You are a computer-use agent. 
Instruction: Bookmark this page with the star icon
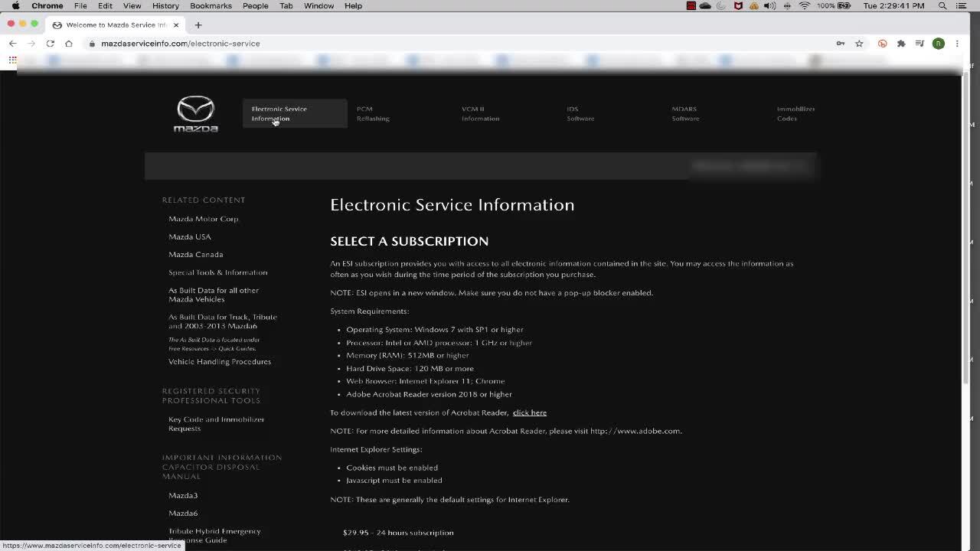859,44
